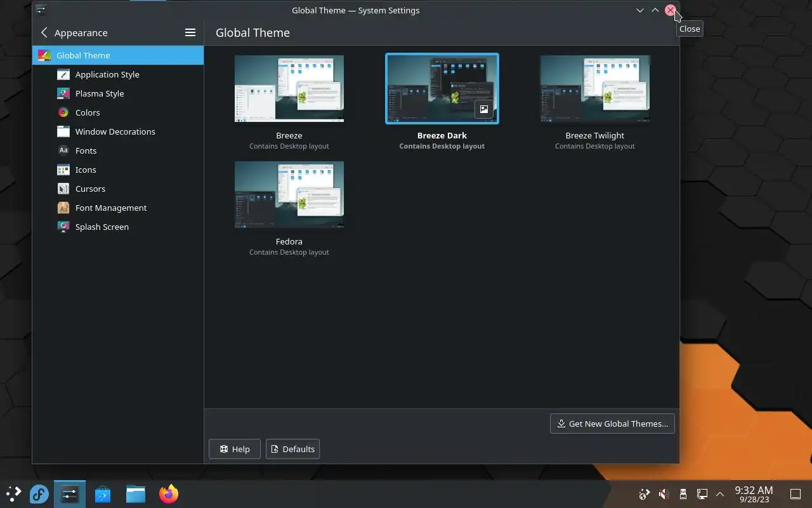Open the Discover software store from the taskbar

tap(103, 494)
